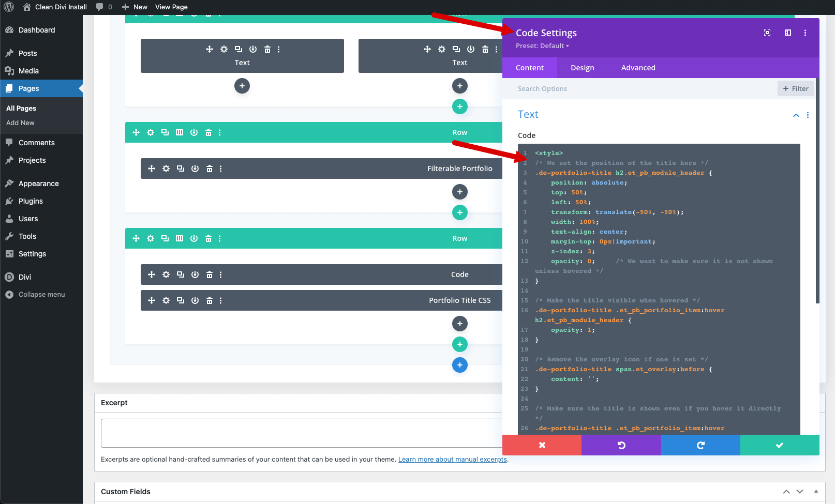Toggle Filterable Portfolio module power icon
This screenshot has width=835, height=504.
pyautogui.click(x=195, y=169)
